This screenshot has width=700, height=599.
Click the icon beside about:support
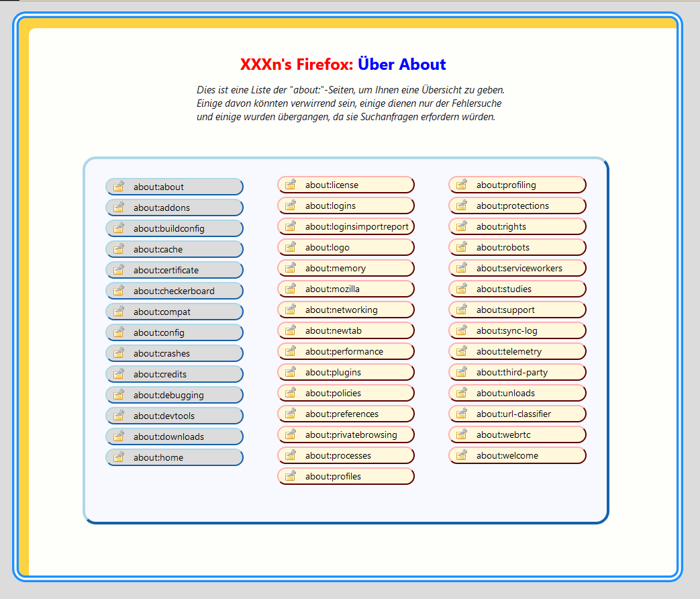462,310
